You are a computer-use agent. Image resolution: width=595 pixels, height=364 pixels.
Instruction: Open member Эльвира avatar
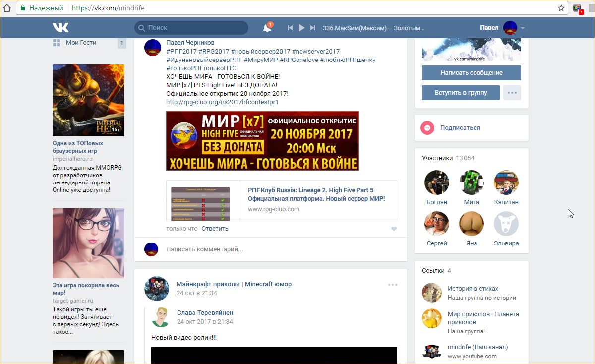click(506, 224)
